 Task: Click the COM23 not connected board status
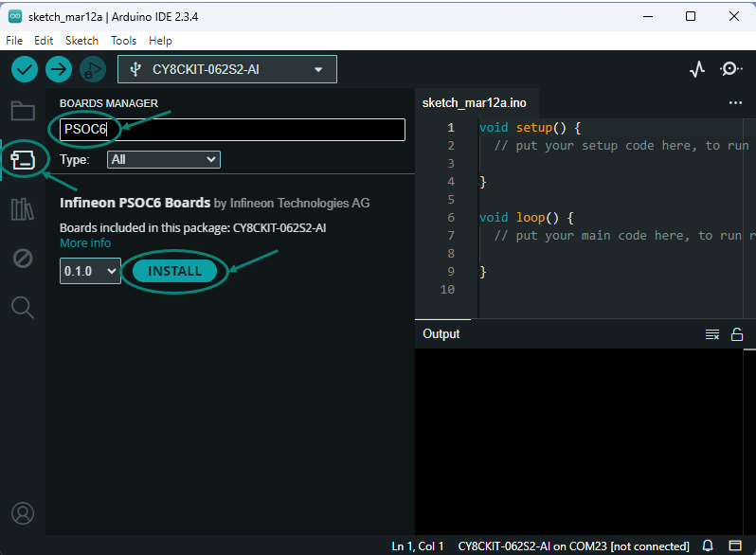[x=574, y=546]
